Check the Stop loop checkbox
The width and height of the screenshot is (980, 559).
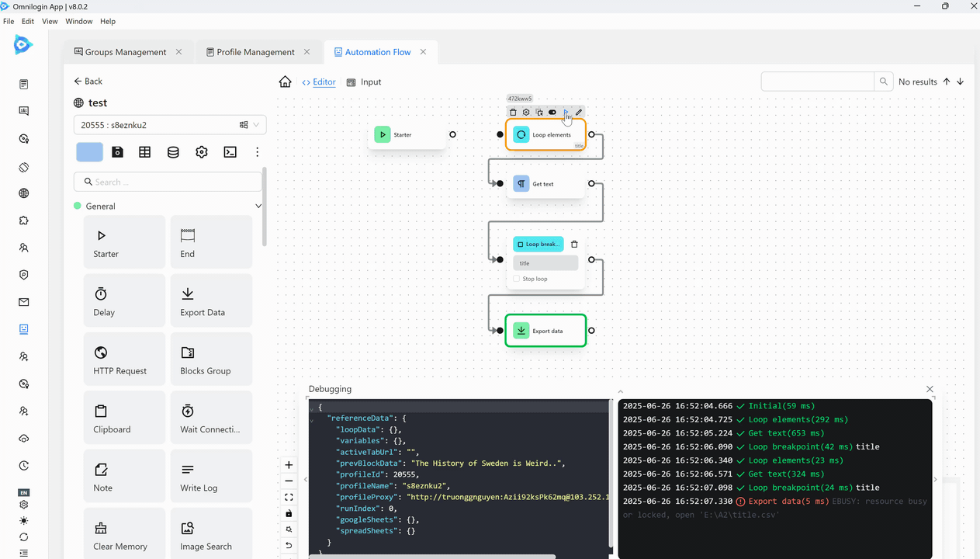tap(517, 279)
